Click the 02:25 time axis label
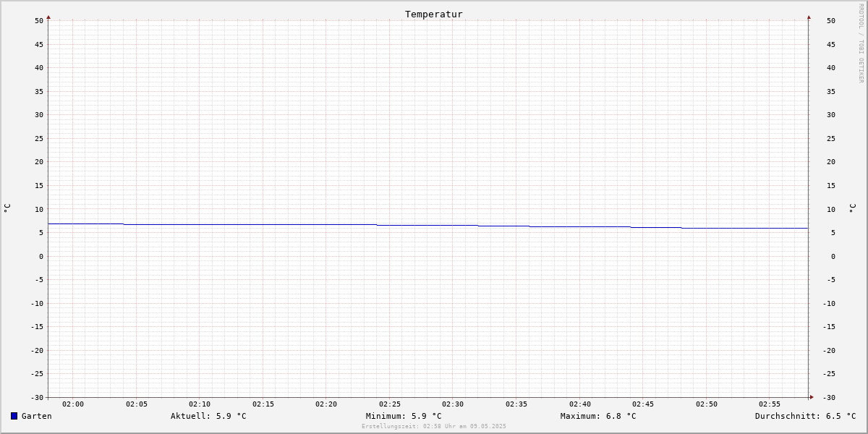The height and width of the screenshot is (434, 868). (x=390, y=404)
